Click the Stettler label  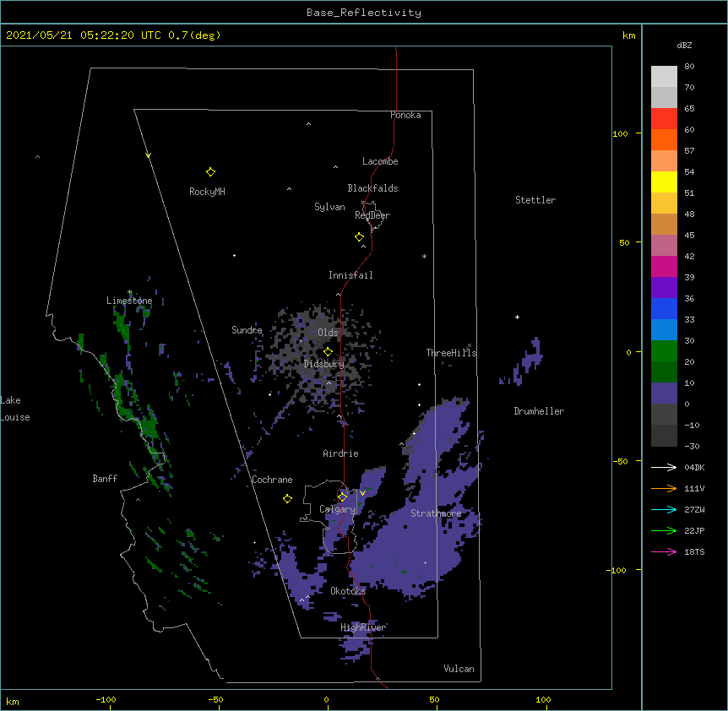pyautogui.click(x=535, y=200)
